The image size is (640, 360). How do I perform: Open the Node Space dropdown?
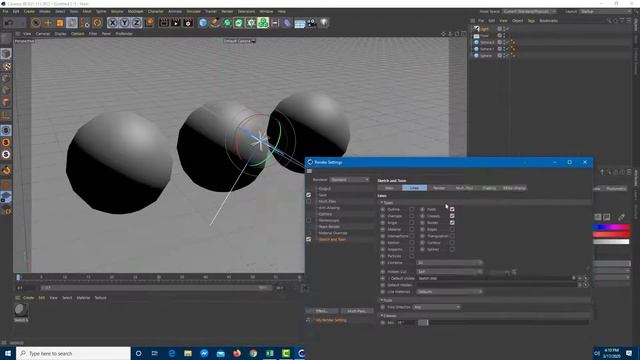pyautogui.click(x=529, y=11)
